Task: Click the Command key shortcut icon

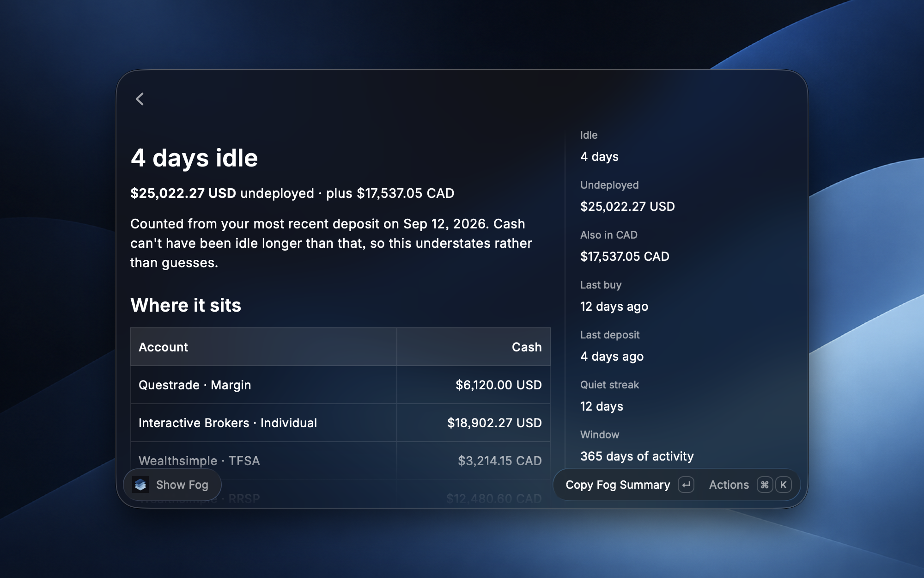Action: pyautogui.click(x=765, y=485)
